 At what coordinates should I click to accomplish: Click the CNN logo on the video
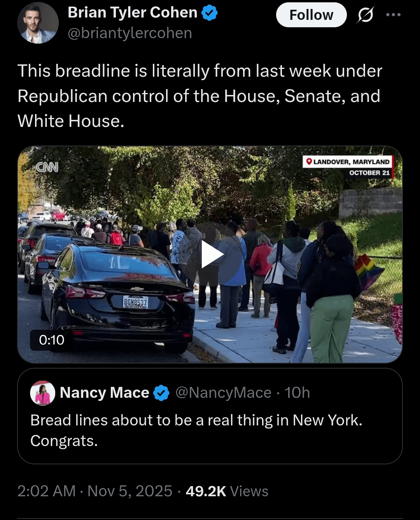(x=47, y=167)
